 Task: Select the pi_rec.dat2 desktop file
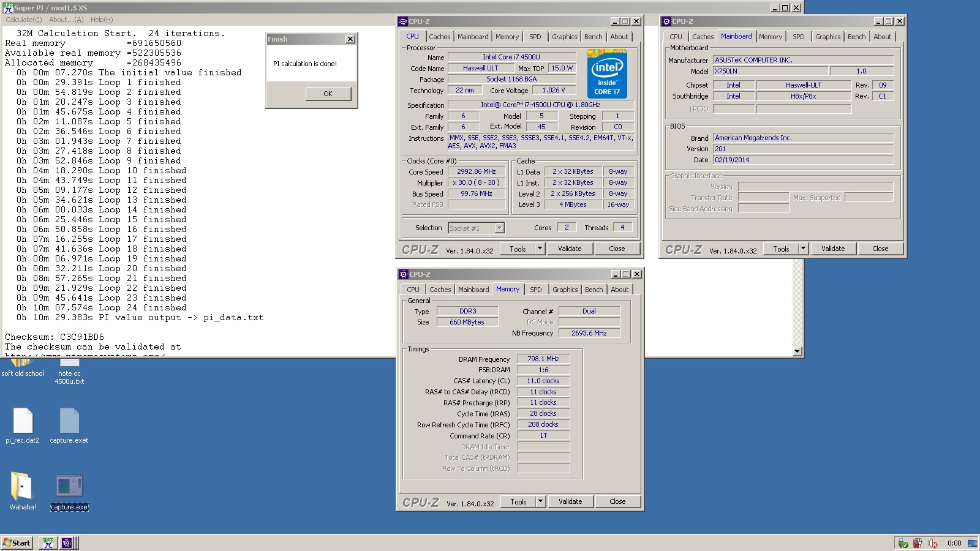coord(23,426)
